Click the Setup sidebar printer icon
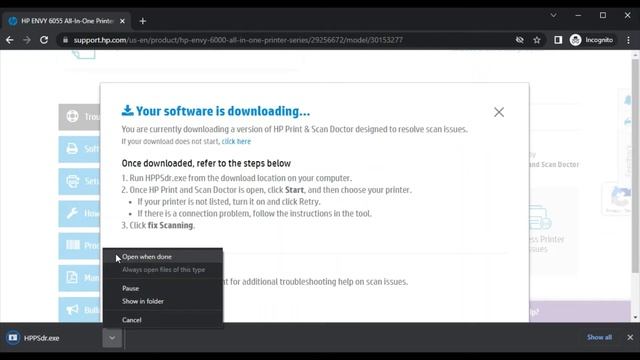The width and height of the screenshot is (640, 360). [73, 181]
